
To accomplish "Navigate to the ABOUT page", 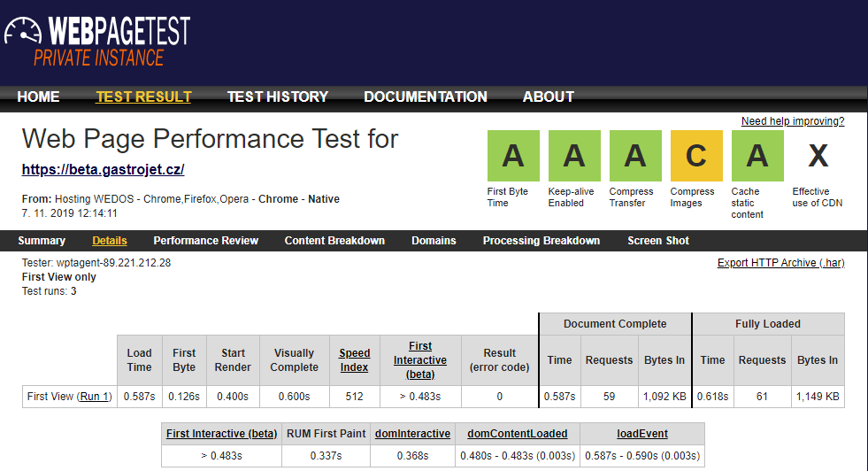I will tap(548, 97).
